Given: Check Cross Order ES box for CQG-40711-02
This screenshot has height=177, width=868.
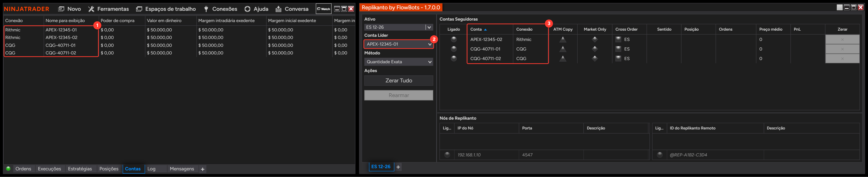Looking at the screenshot, I should pos(618,58).
